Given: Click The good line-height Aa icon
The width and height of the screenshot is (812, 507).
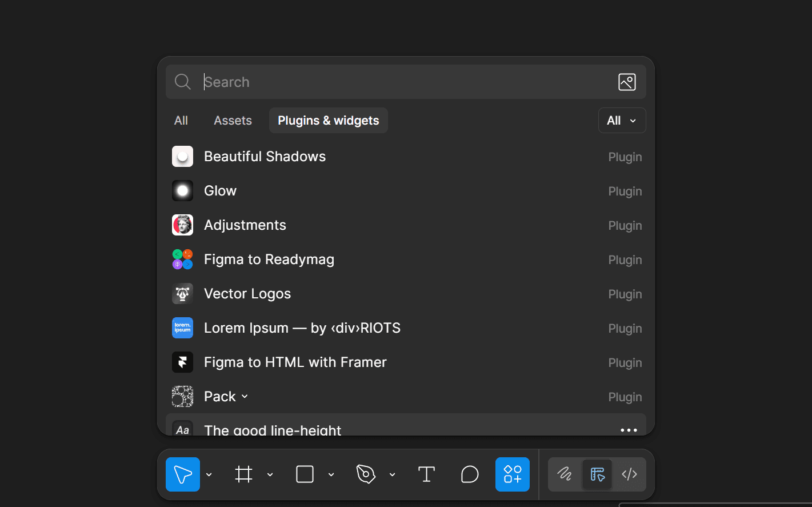Looking at the screenshot, I should coord(183,428).
